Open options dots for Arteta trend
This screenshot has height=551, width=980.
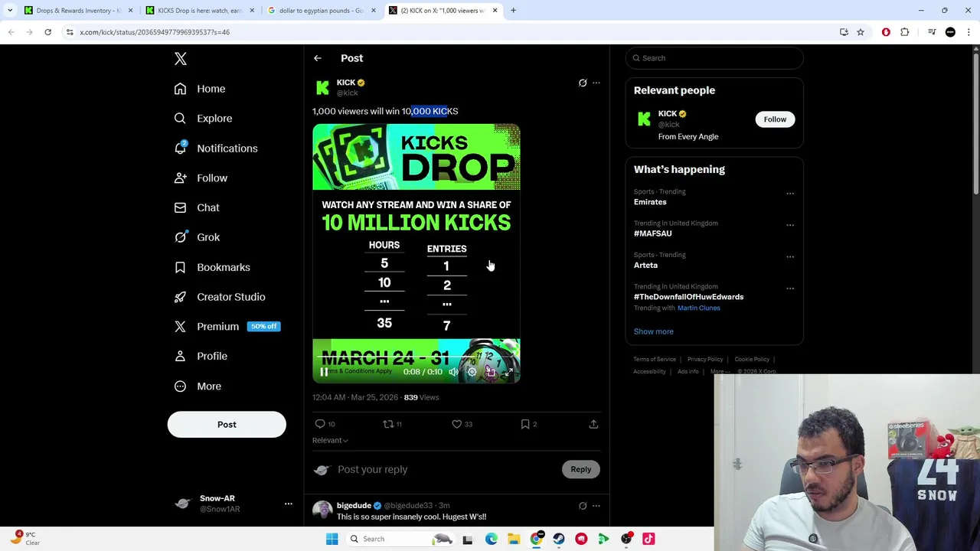790,256
